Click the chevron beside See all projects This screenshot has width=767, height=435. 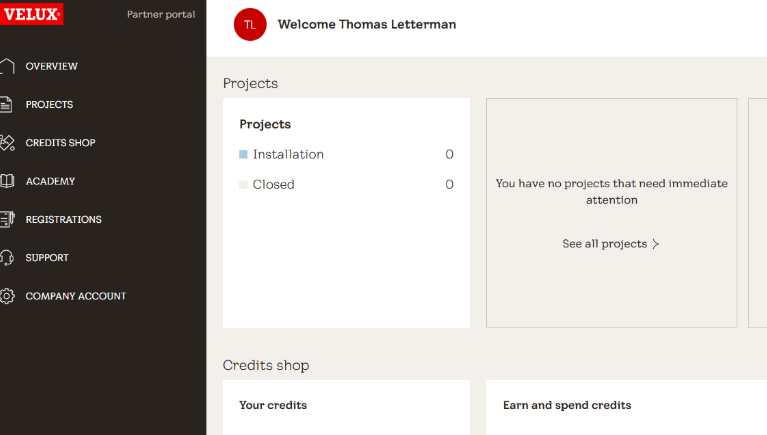[x=656, y=244]
